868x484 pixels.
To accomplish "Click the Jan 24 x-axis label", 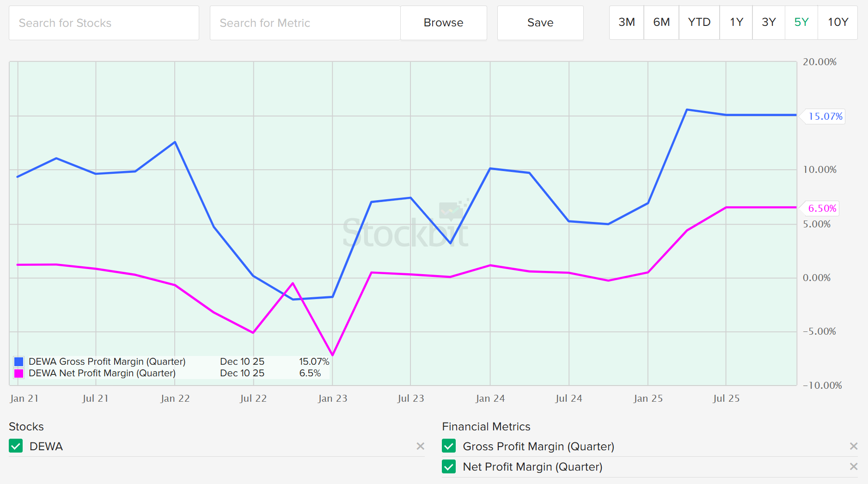I will click(490, 398).
